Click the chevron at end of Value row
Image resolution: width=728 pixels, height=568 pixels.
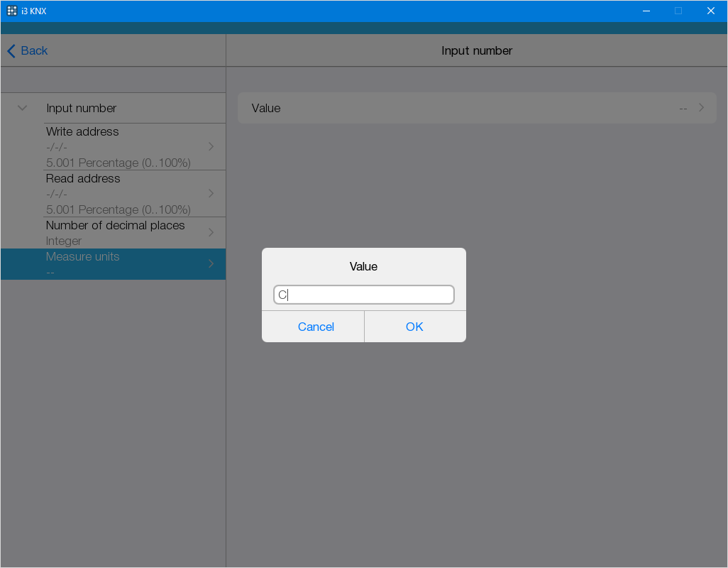(701, 108)
